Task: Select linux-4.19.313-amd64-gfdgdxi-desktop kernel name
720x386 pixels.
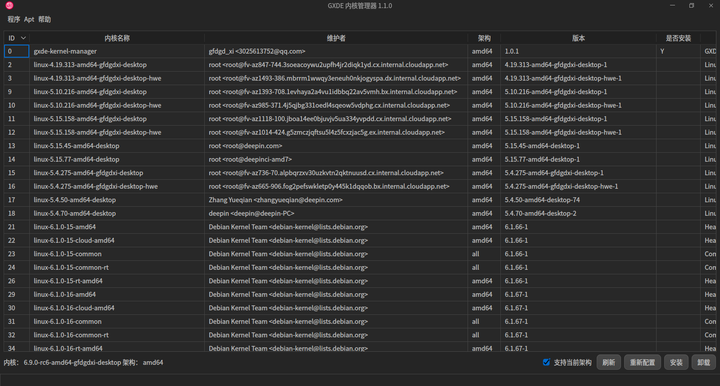Action: [90, 65]
